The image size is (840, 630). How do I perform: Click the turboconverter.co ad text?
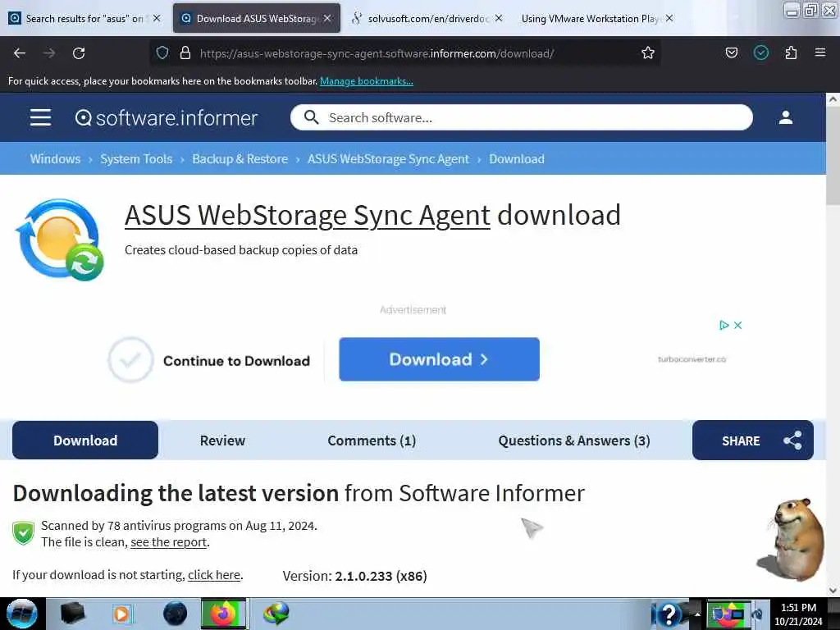click(x=692, y=359)
